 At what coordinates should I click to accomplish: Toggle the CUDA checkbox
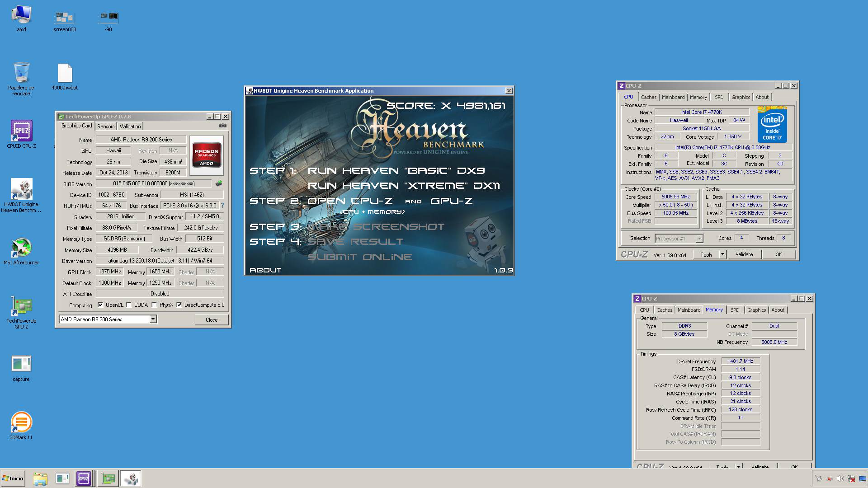pos(129,305)
